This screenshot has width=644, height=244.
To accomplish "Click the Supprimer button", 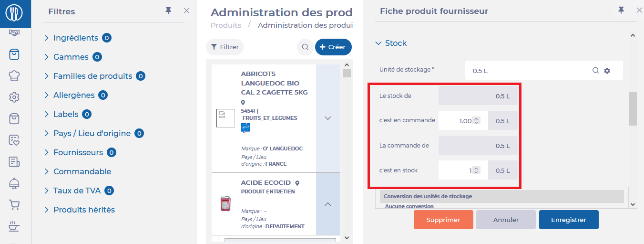I will coord(443,220).
